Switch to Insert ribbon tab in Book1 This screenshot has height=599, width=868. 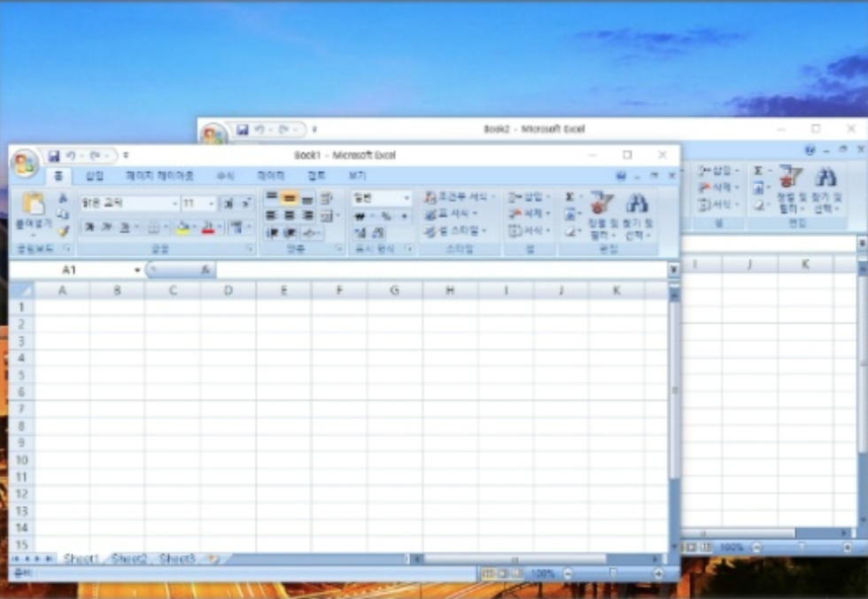[x=95, y=176]
